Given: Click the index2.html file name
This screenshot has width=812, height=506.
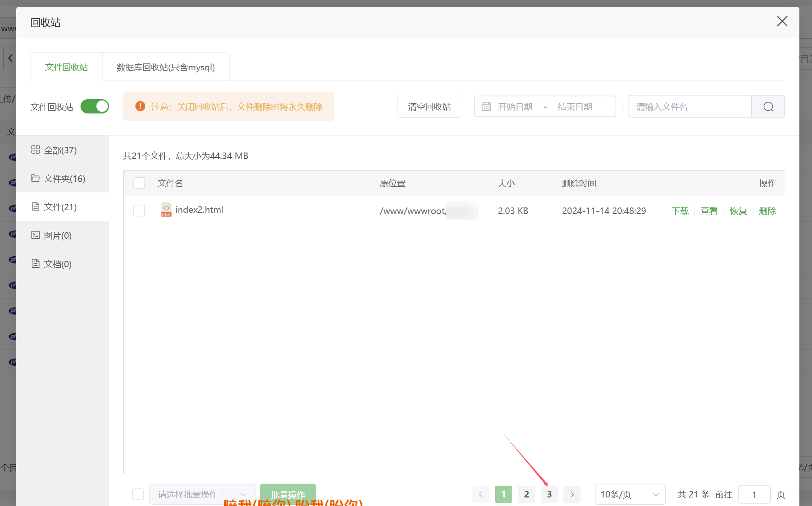Looking at the screenshot, I should [199, 210].
